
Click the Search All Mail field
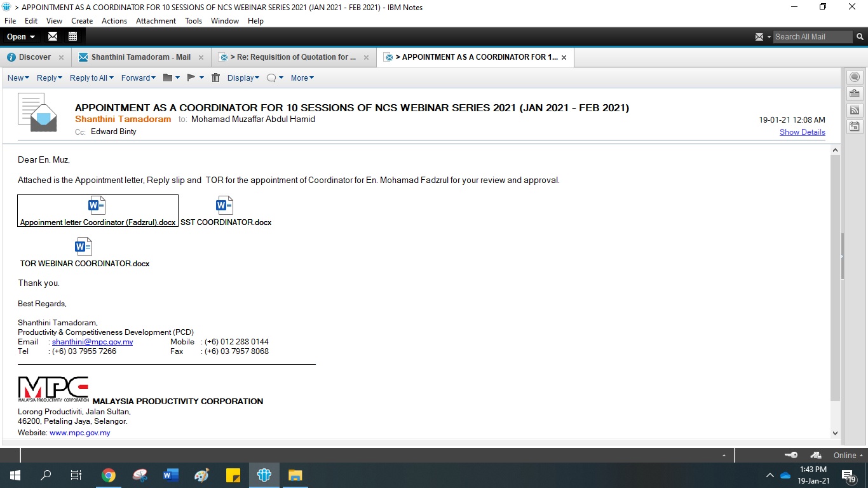click(x=811, y=37)
